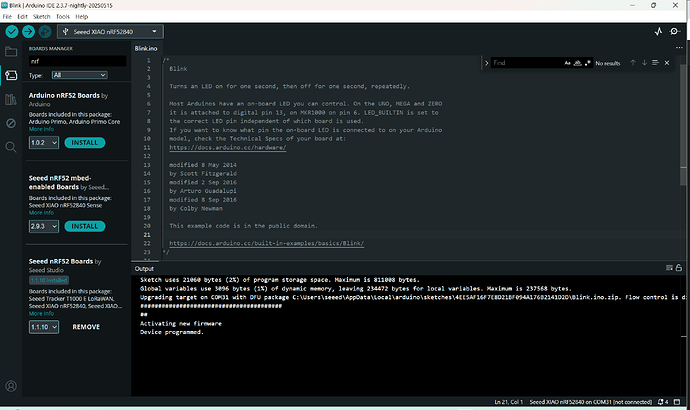Toggle Use Regular Expression in Find box
The height and width of the screenshot is (410, 690).
pyautogui.click(x=587, y=63)
